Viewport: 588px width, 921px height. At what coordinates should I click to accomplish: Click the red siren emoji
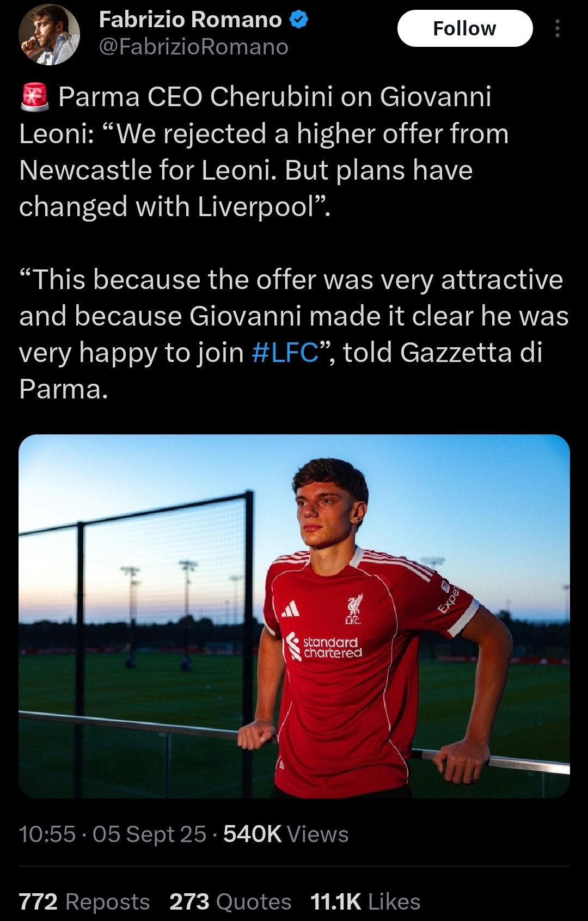[x=35, y=97]
